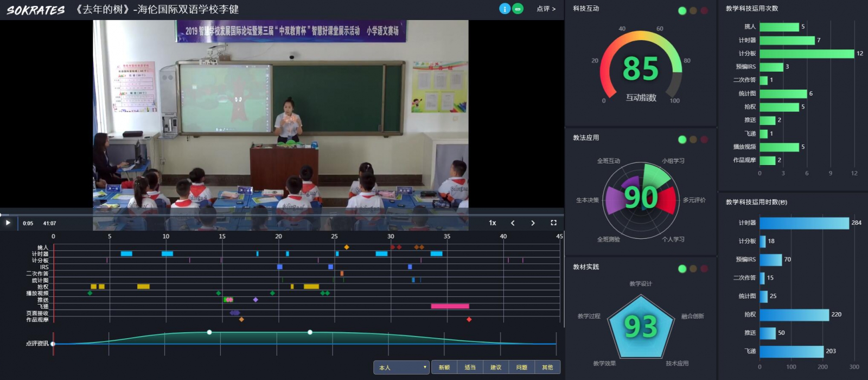The height and width of the screenshot is (380, 868).
Task: Open the 本人 commenter dropdown
Action: click(x=401, y=368)
